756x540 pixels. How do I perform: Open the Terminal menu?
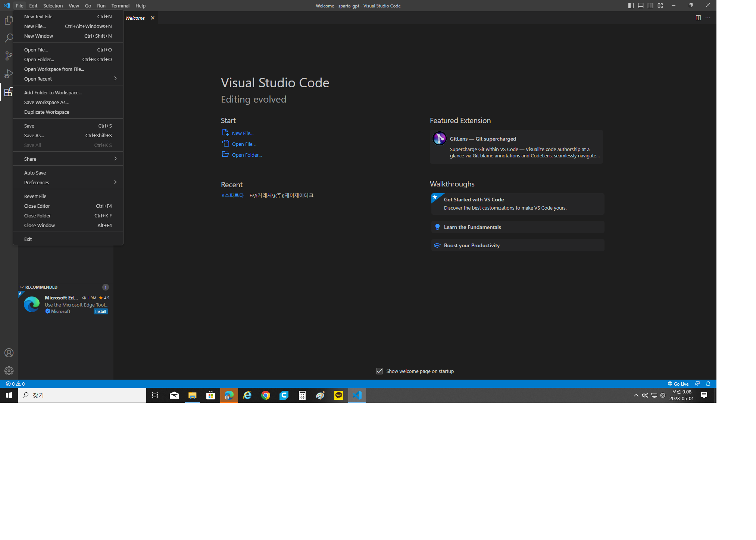pos(120,6)
